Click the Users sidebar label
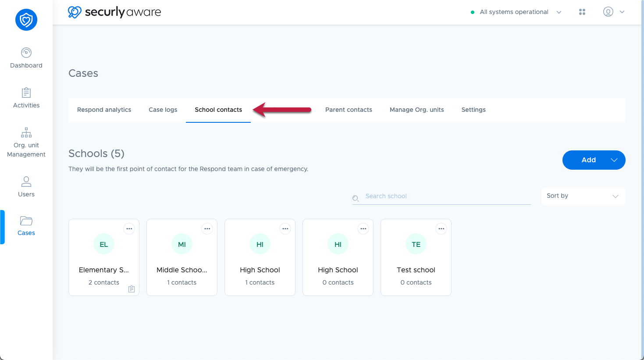This screenshot has height=360, width=644. [x=26, y=194]
